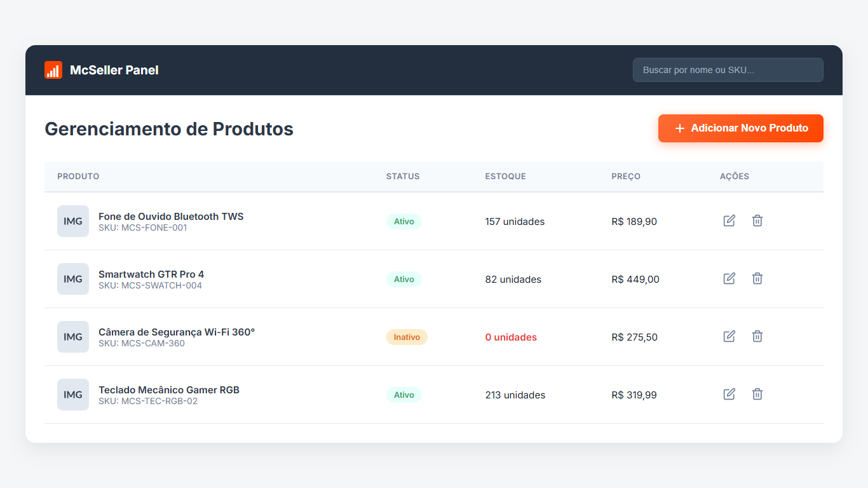The width and height of the screenshot is (868, 488).
Task: Click the Adicionar Novo Produto button
Action: click(x=741, y=128)
